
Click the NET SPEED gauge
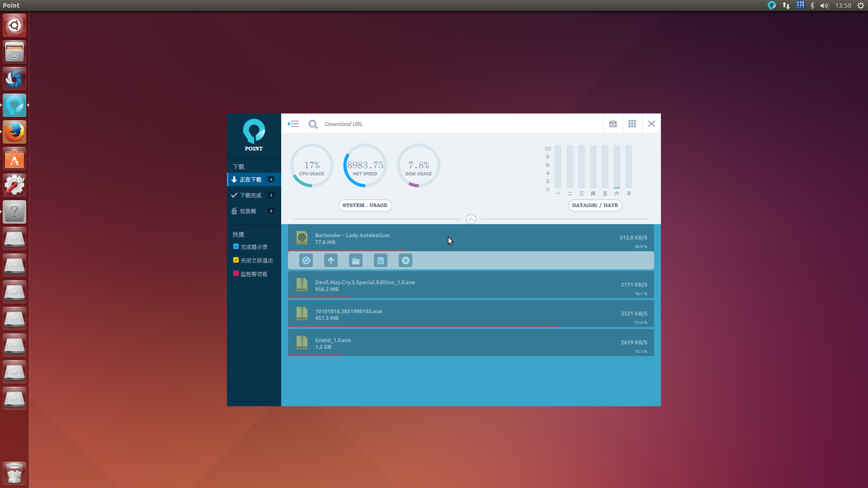tap(365, 165)
